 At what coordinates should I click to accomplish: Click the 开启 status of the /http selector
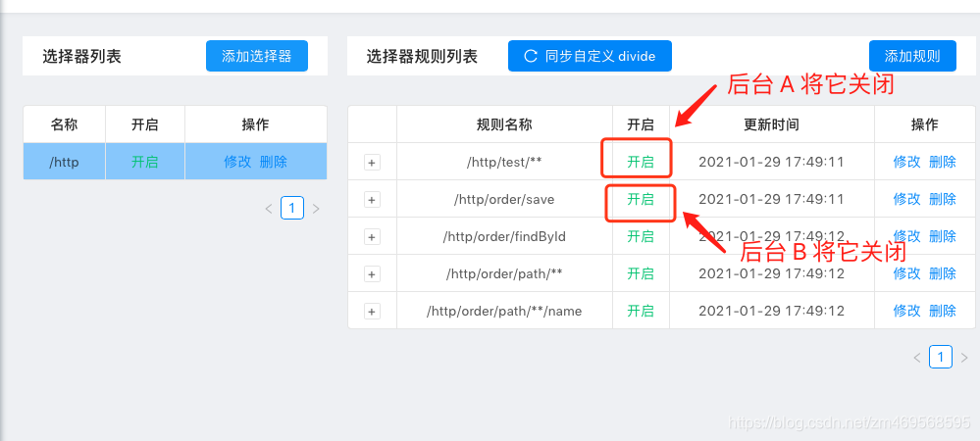coord(144,162)
